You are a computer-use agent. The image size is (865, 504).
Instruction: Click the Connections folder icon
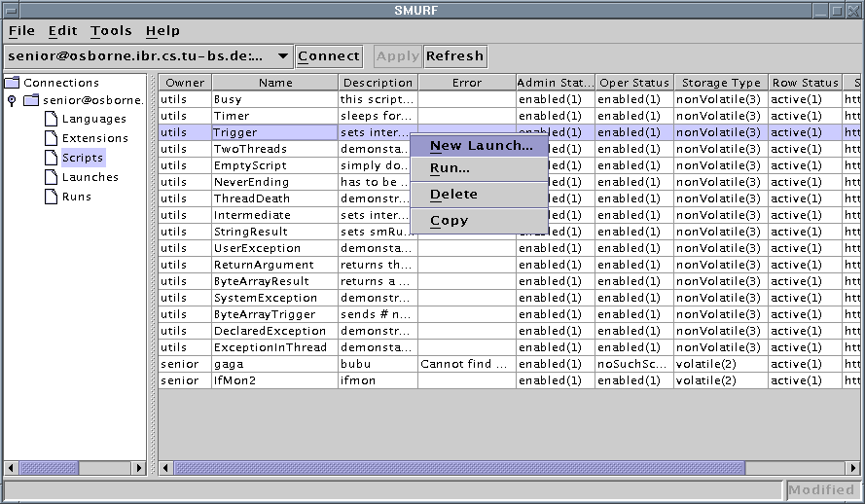[x=13, y=83]
